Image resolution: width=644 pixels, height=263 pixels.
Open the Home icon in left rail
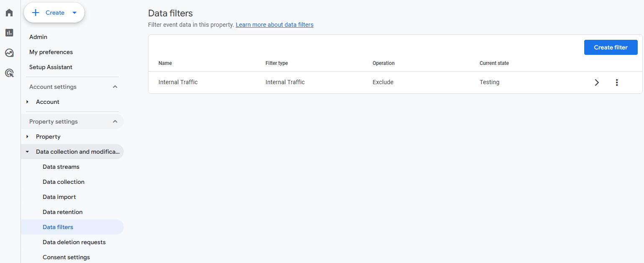point(9,13)
